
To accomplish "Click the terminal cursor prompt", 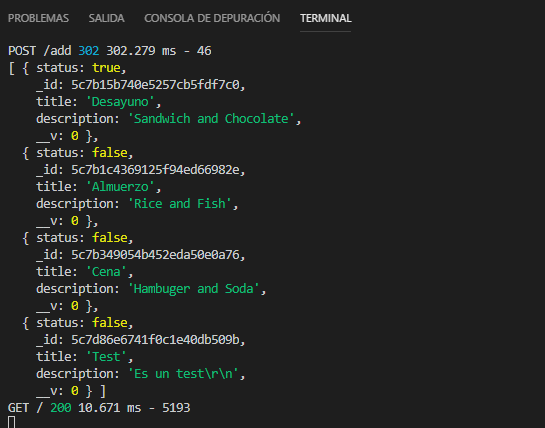I will pyautogui.click(x=11, y=422).
